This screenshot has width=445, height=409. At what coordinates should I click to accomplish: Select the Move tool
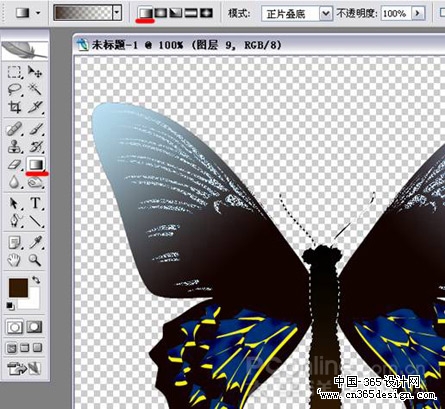point(35,72)
